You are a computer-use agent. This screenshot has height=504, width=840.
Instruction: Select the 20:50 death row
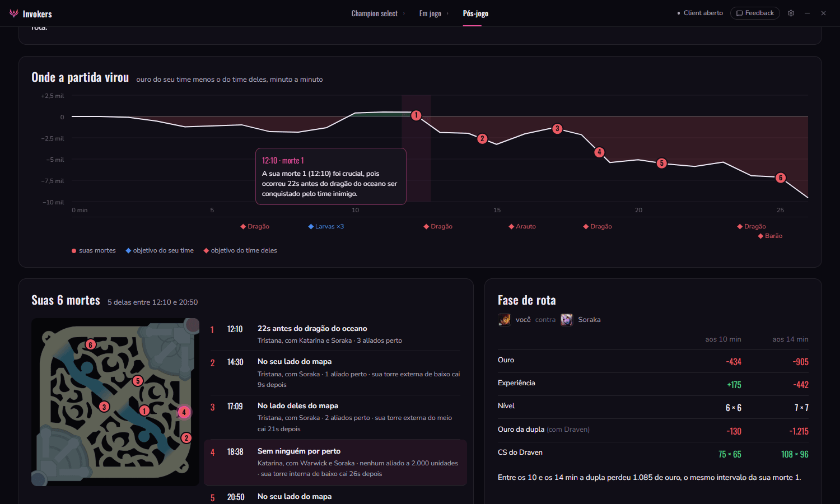[335, 495]
